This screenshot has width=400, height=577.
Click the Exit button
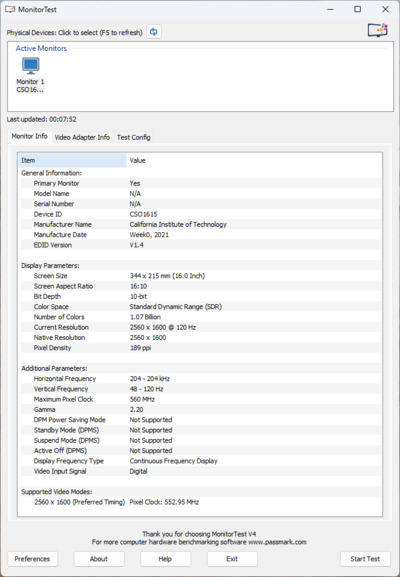tap(232, 559)
